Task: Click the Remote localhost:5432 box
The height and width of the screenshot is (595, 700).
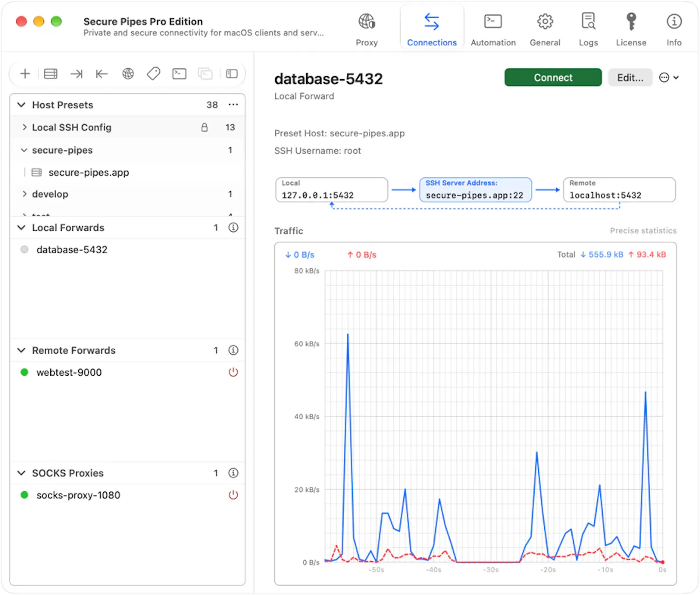Action: coord(619,190)
